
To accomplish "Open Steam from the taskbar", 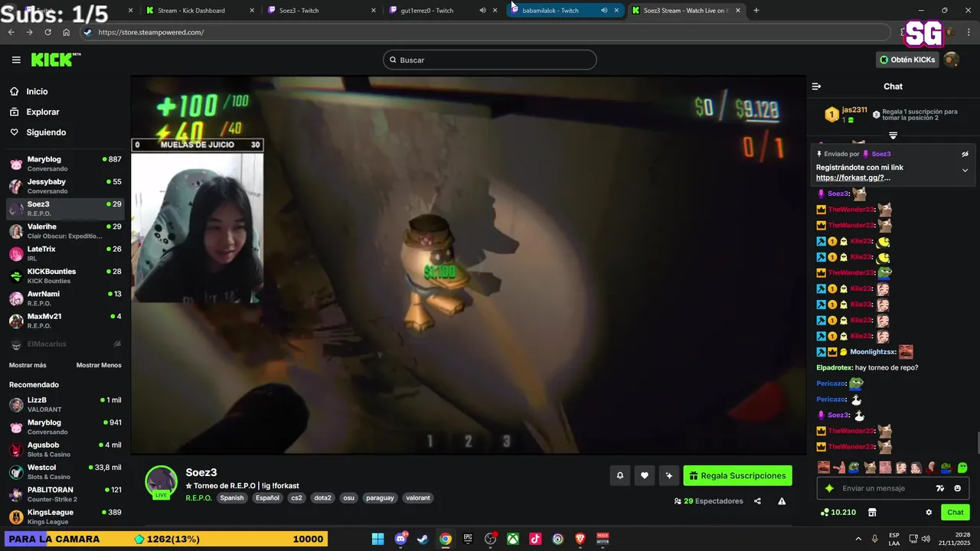I will [423, 539].
